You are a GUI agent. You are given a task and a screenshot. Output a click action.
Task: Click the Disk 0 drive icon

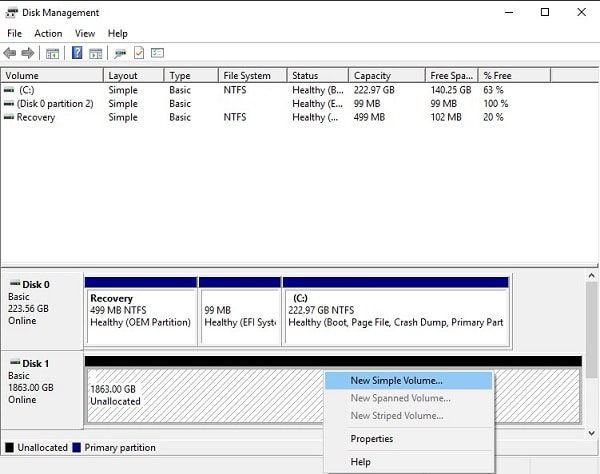tap(15, 283)
